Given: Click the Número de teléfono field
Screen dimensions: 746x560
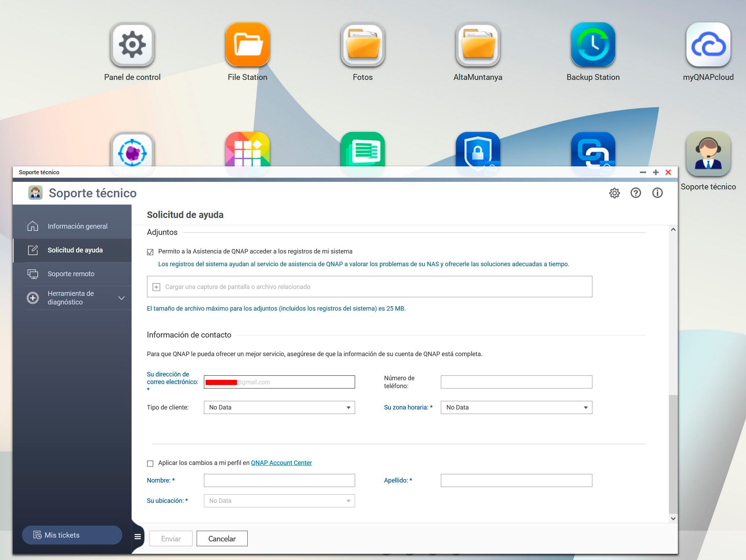Looking at the screenshot, I should 516,382.
